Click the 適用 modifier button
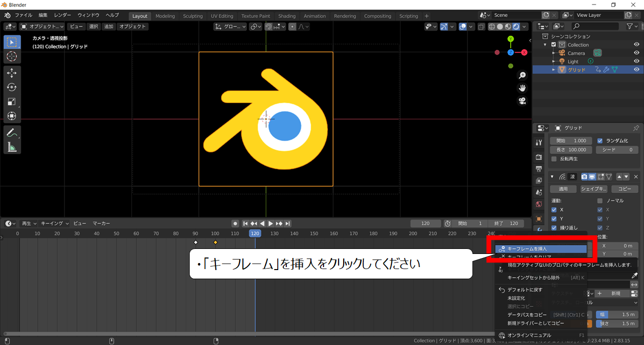This screenshot has height=345, width=644. coord(563,189)
